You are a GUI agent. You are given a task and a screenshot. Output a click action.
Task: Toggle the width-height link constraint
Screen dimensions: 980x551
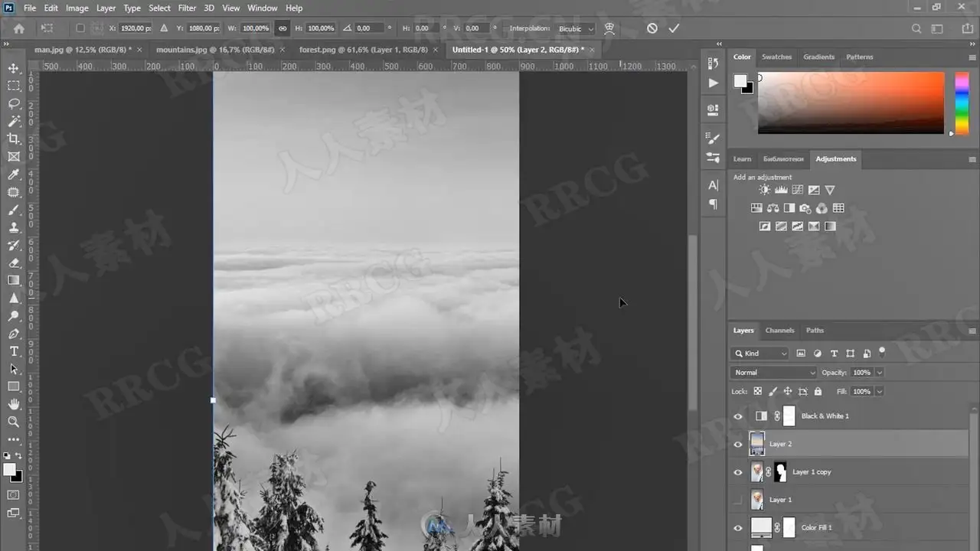(x=282, y=28)
